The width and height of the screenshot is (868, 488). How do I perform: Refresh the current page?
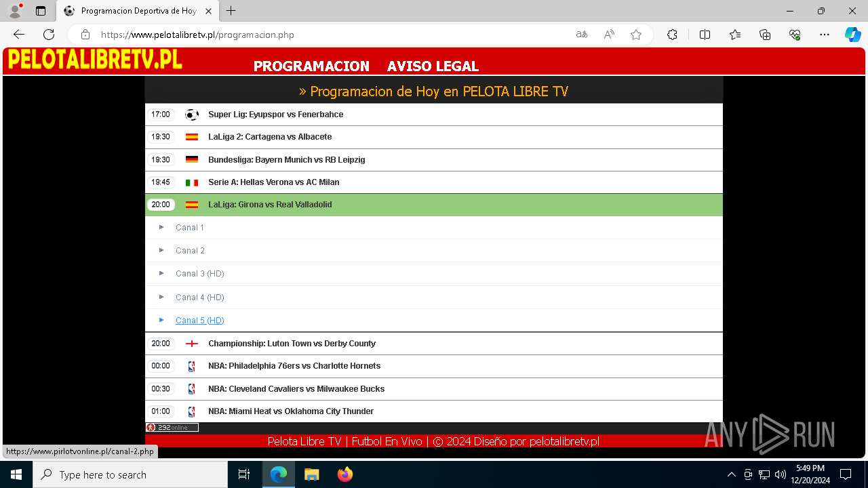pyautogui.click(x=49, y=35)
